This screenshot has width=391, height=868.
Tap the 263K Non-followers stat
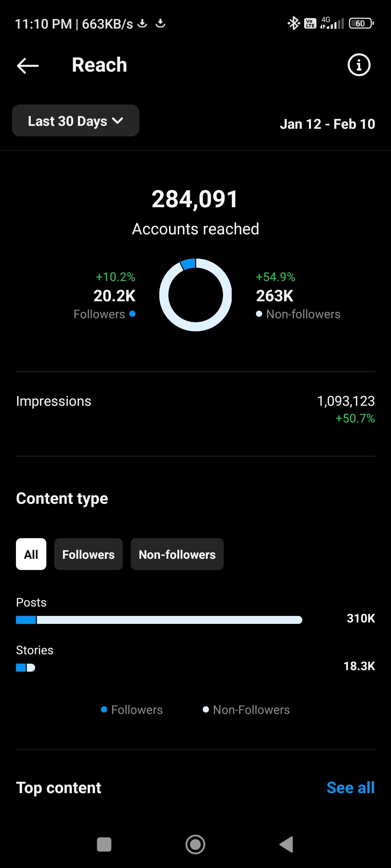pyautogui.click(x=298, y=295)
